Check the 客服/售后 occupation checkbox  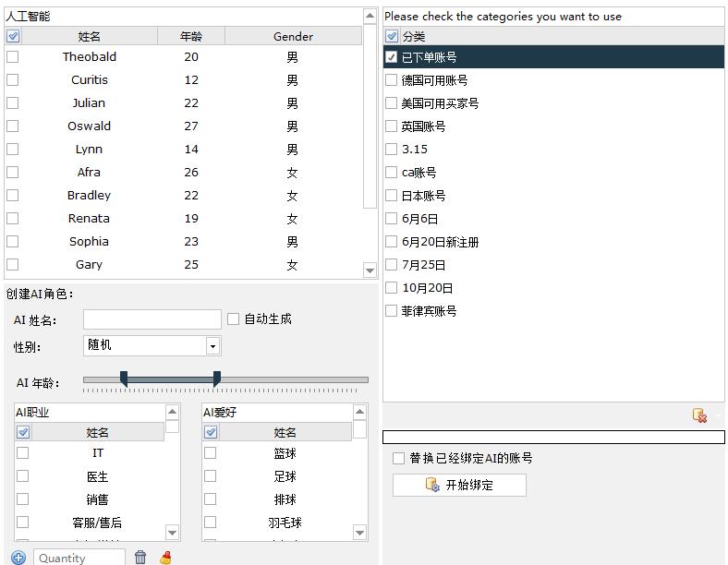point(23,522)
